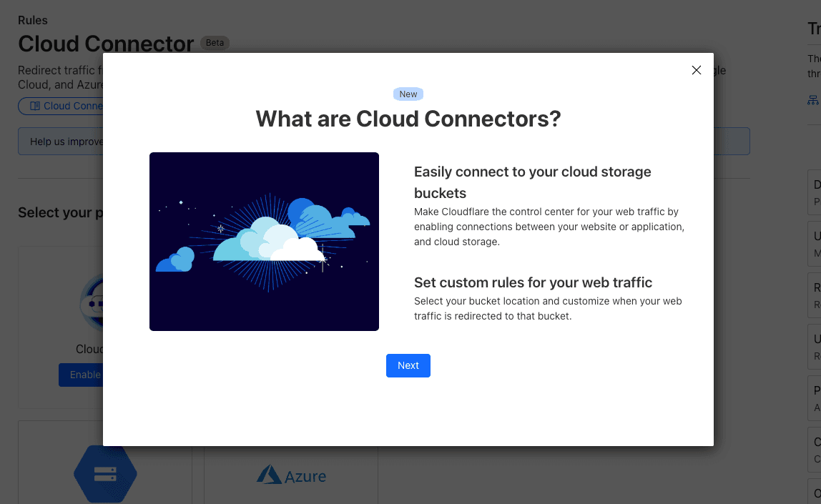Click the Beta badge beside Cloud Connector title
This screenshot has width=821, height=504.
(x=214, y=43)
